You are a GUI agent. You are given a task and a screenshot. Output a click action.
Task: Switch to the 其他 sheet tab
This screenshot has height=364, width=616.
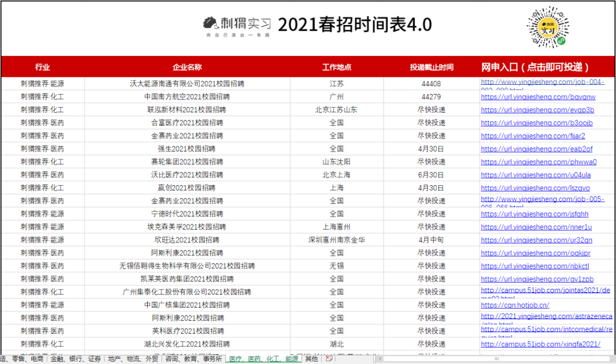point(311,359)
